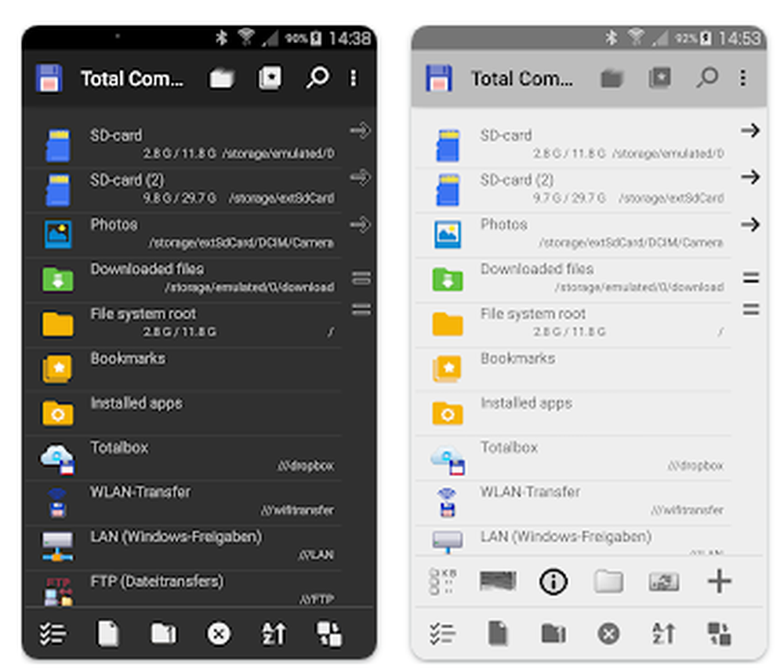Image resolution: width=784 pixels, height=672 pixels.
Task: Open SD-card /storage/emulated/0 in dark theme
Action: (184, 144)
